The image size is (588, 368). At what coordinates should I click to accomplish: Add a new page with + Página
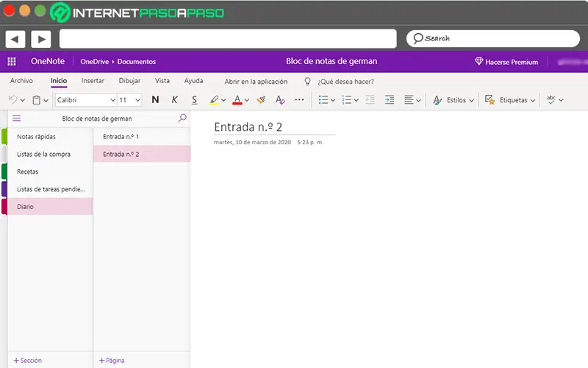click(112, 361)
